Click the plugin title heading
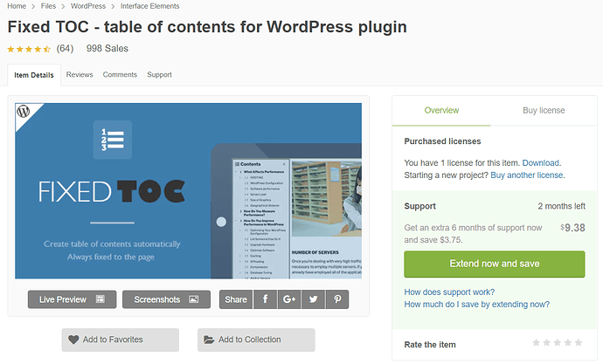Image resolution: width=603 pixels, height=364 pixels. pyautogui.click(x=207, y=27)
